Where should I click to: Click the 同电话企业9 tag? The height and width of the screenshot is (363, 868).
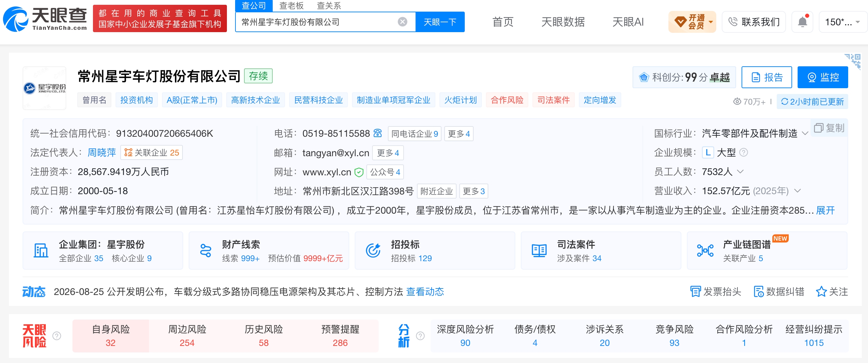click(415, 134)
